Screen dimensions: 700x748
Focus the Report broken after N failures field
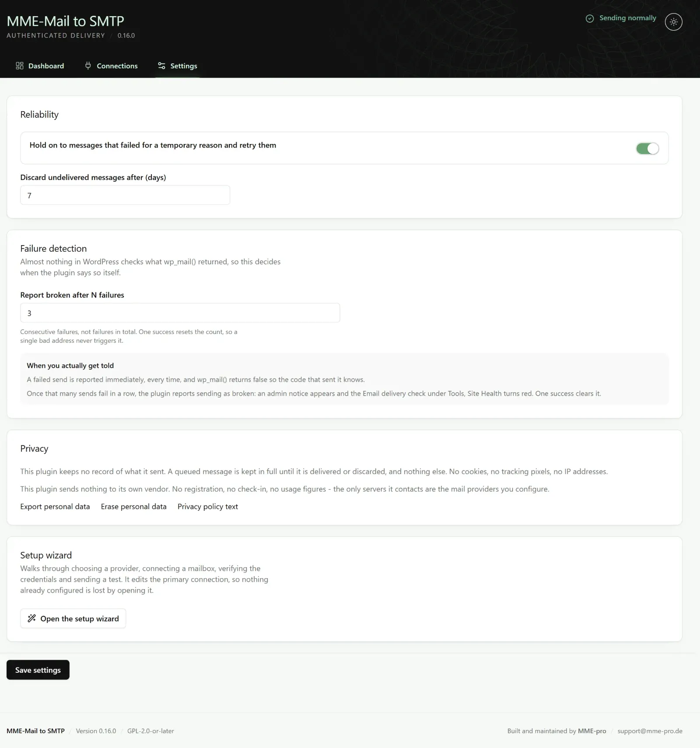(x=180, y=313)
